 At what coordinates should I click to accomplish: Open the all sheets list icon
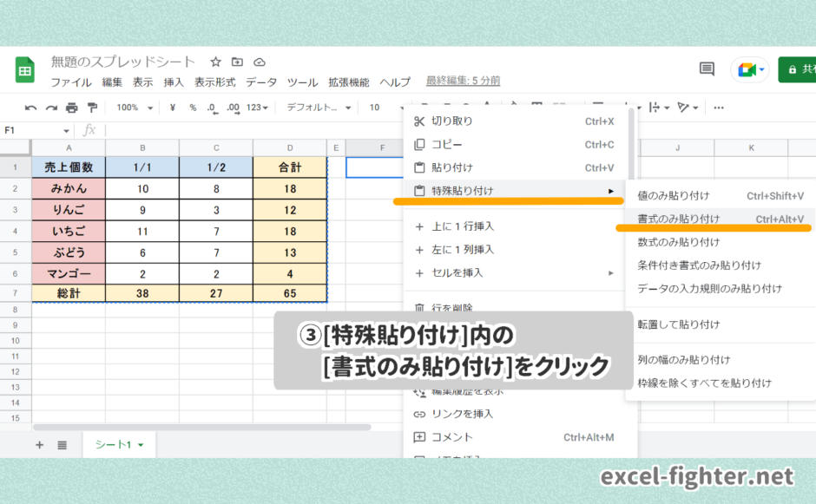[60, 444]
